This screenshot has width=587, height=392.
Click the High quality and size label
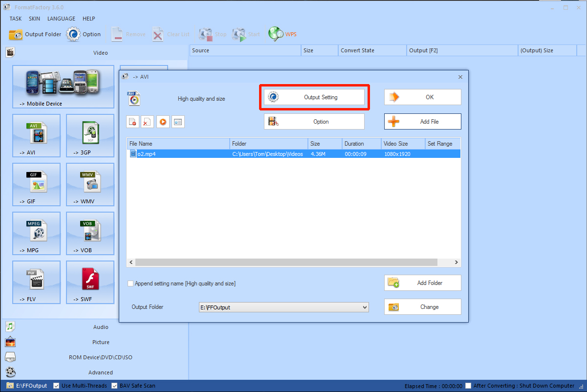tap(201, 99)
